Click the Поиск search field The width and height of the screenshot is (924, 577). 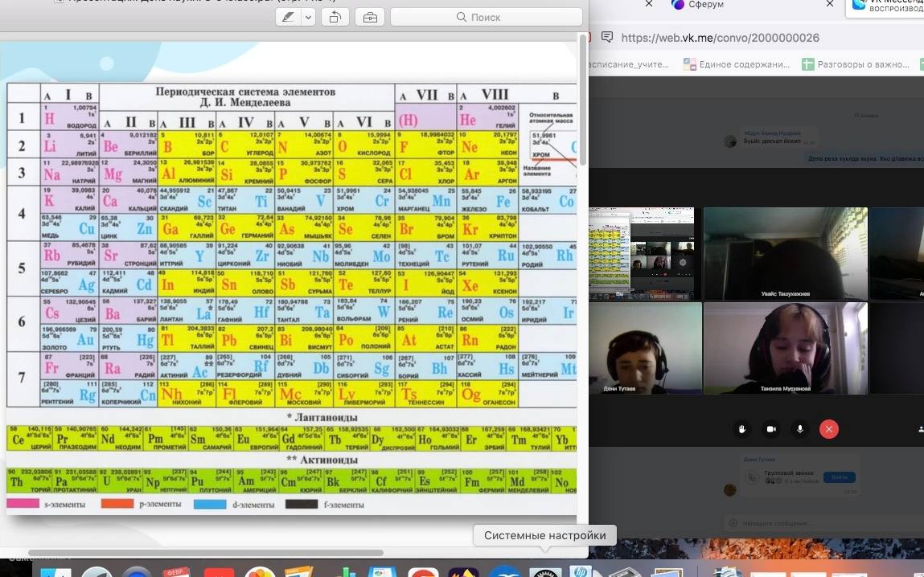pos(486,17)
